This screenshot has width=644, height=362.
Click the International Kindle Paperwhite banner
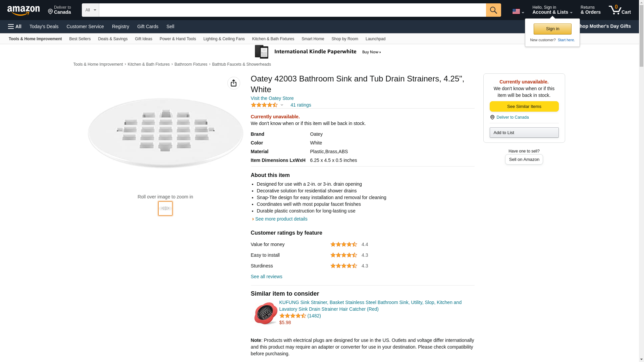pos(318,52)
